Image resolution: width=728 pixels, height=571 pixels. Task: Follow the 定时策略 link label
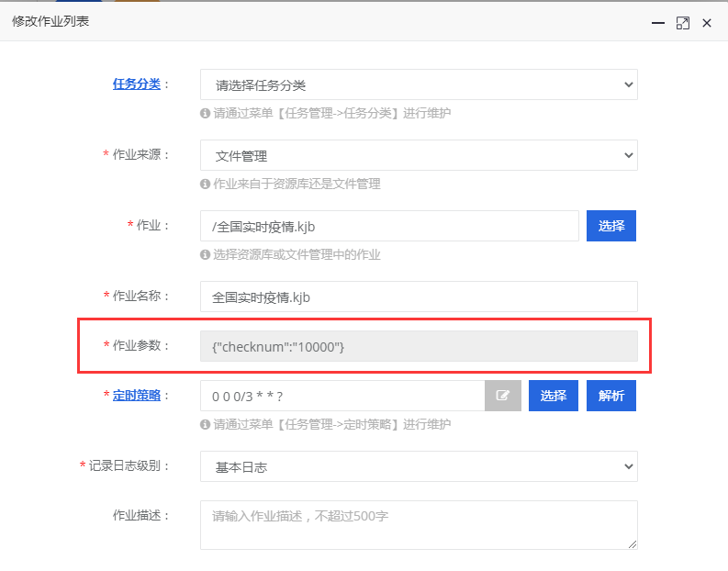tap(137, 396)
